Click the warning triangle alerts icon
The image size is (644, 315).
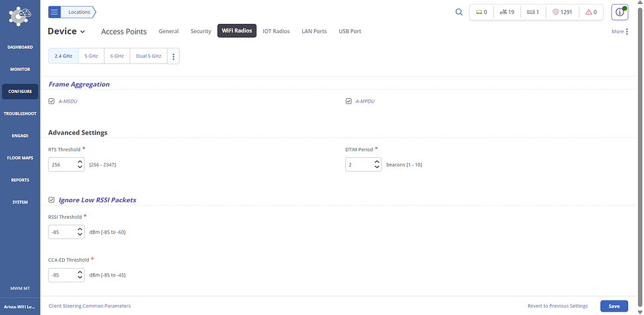pos(591,12)
